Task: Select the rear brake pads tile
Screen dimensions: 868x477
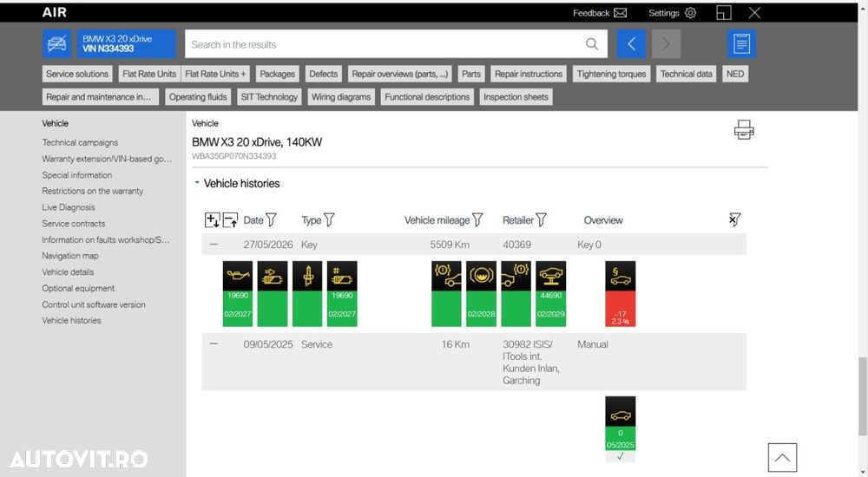Action: [516, 294]
